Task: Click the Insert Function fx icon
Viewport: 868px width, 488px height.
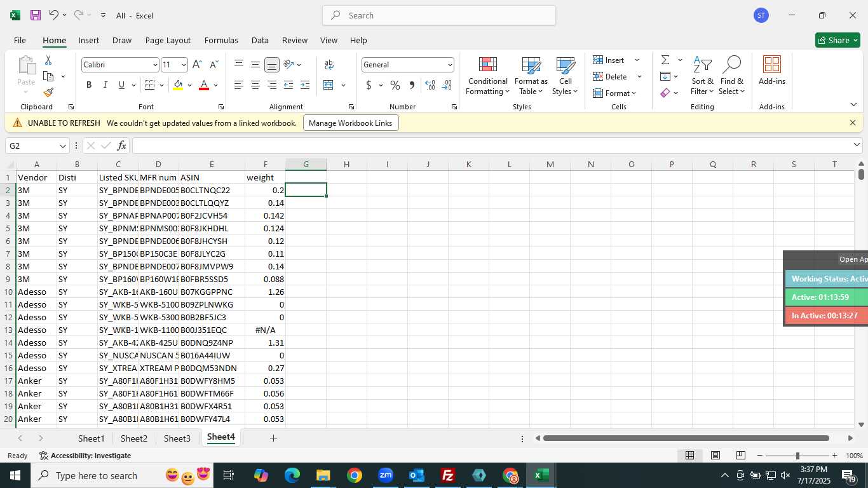Action: click(x=122, y=146)
